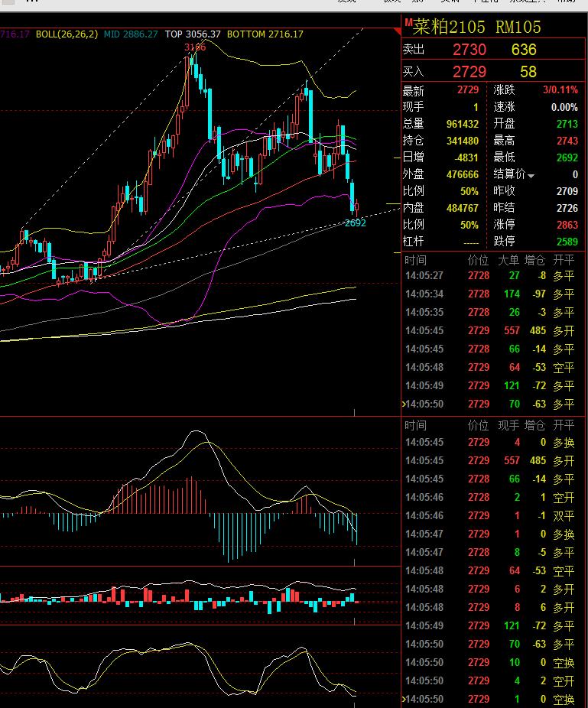The height and width of the screenshot is (708, 588).
Task: Click the TOP 3056.37 Bollinger value
Action: [x=193, y=34]
